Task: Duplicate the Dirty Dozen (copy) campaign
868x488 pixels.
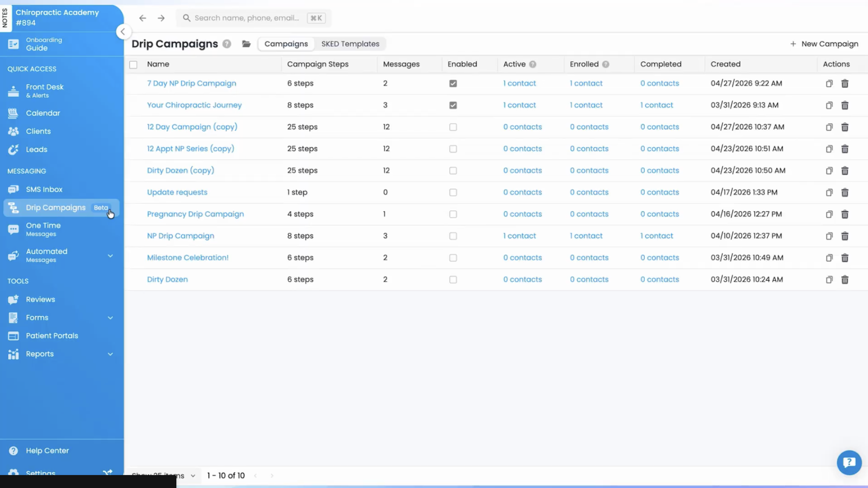Action: [829, 171]
